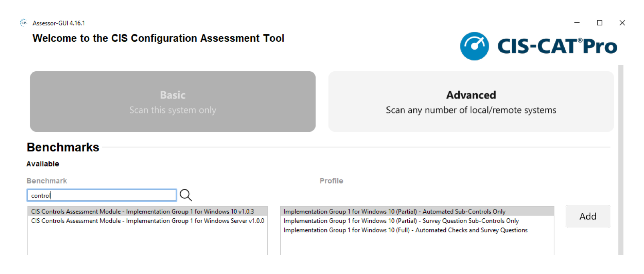
Task: Click the CIS-CAT Pro logo text
Action: (557, 46)
